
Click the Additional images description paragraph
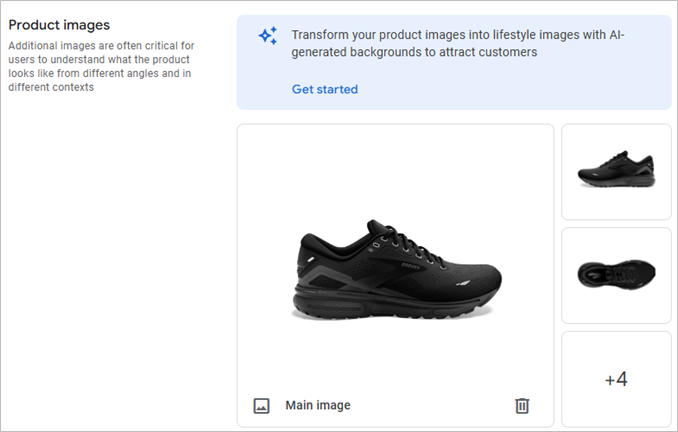(x=102, y=66)
